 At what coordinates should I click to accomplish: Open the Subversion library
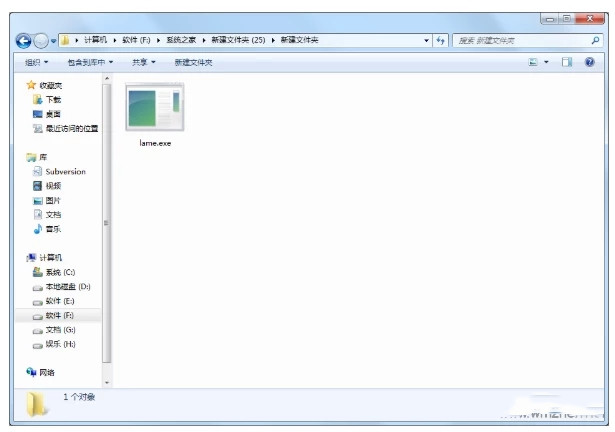coord(66,171)
